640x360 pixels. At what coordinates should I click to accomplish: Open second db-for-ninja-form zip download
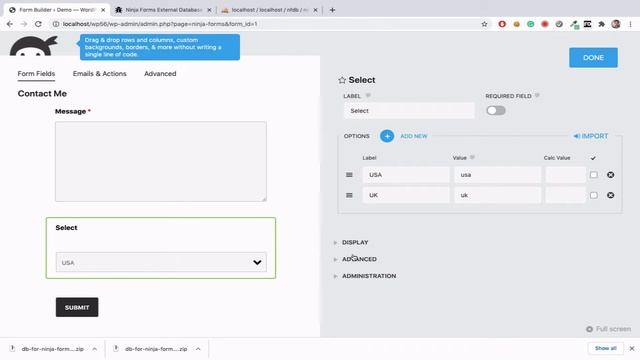pos(156,349)
